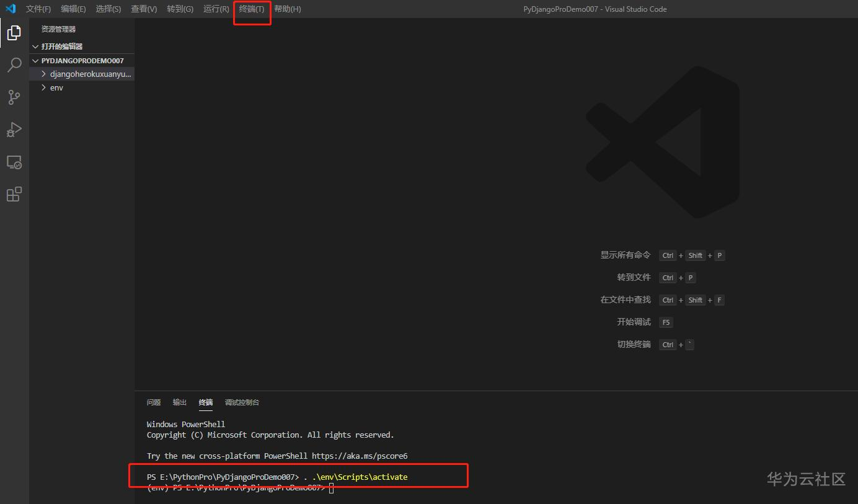858x504 pixels.
Task: Open the Source Control view icon
Action: (x=14, y=97)
